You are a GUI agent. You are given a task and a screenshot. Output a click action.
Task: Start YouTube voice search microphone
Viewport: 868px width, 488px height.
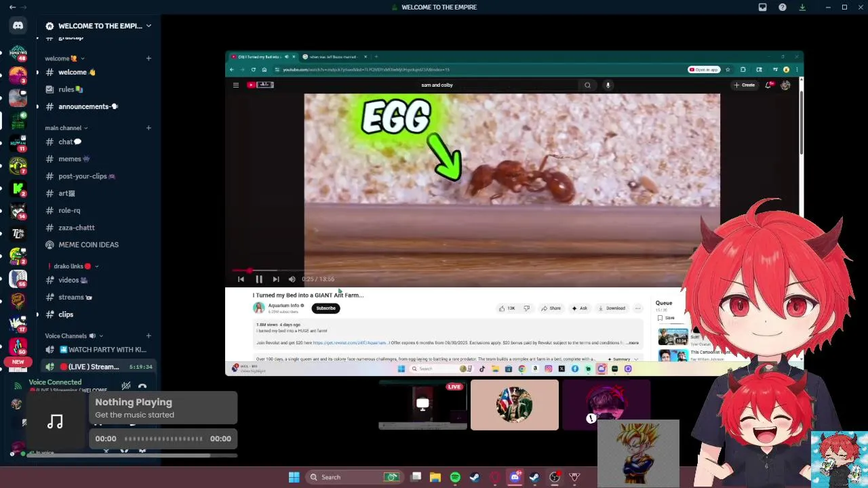point(608,85)
